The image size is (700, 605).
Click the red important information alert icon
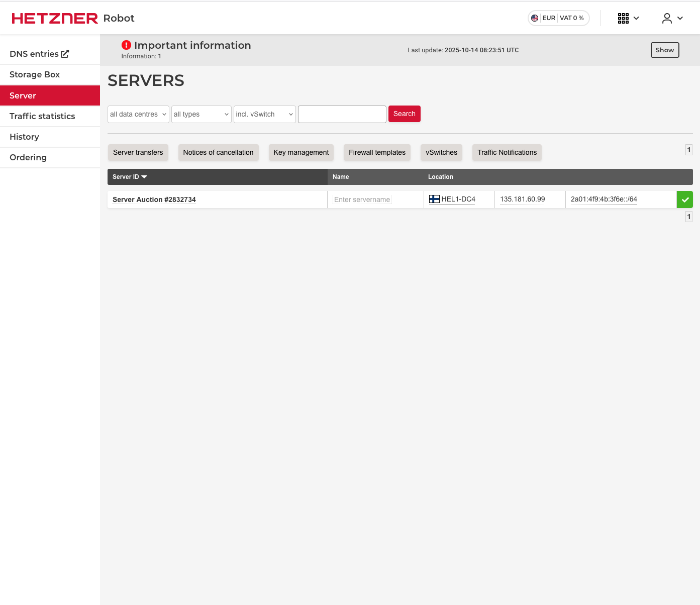tap(126, 45)
